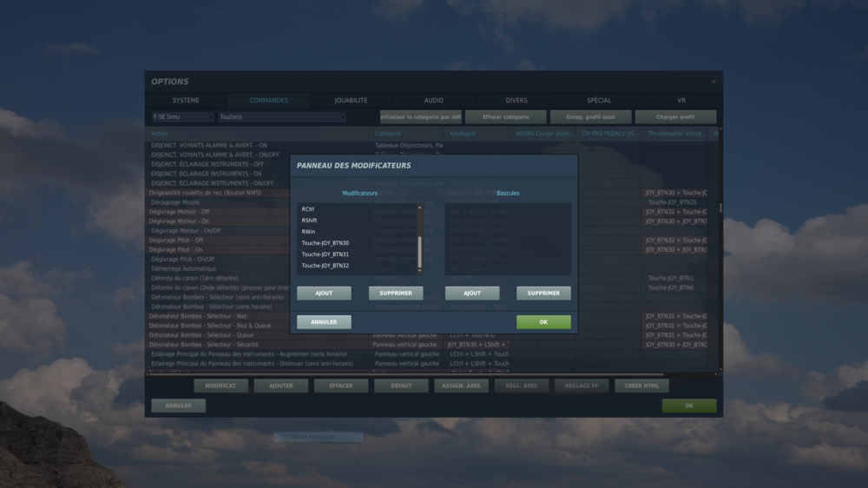Select RShift in the Modificateurs list
868x488 pixels.
pyautogui.click(x=357, y=221)
